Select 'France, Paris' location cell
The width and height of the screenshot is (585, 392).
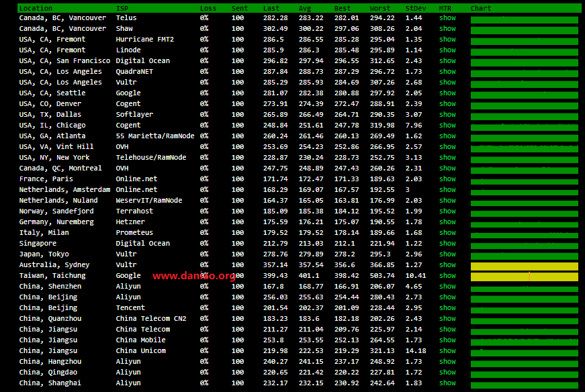pyautogui.click(x=46, y=179)
